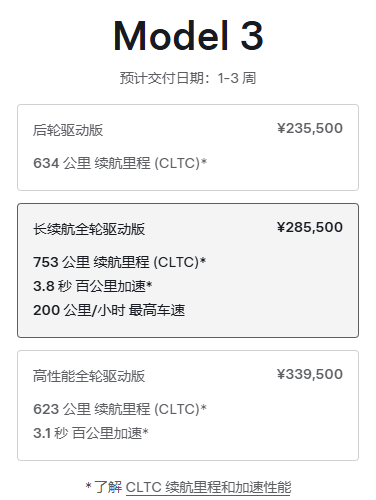Select the 后轮驱动版 trim option
This screenshot has height=500, width=376.
click(x=188, y=147)
